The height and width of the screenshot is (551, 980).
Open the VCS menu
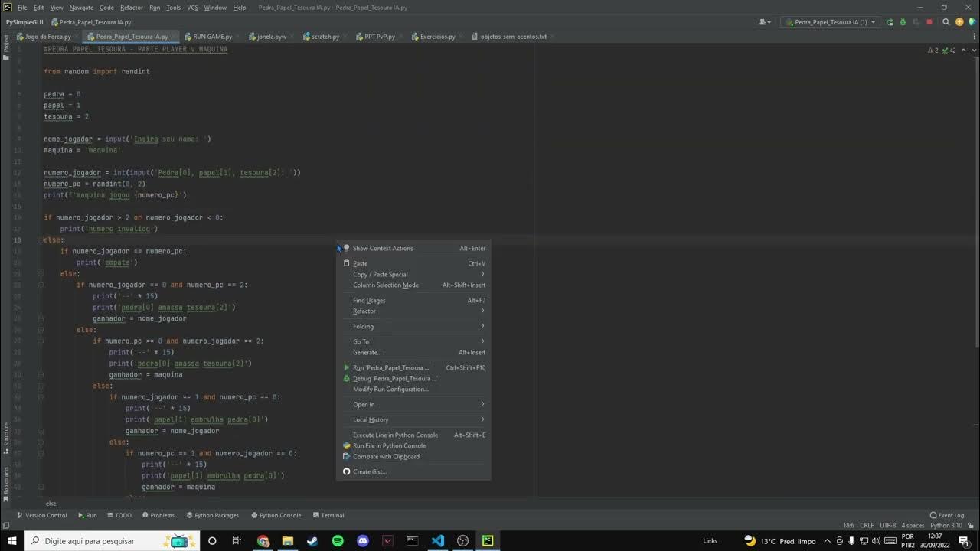pyautogui.click(x=192, y=8)
